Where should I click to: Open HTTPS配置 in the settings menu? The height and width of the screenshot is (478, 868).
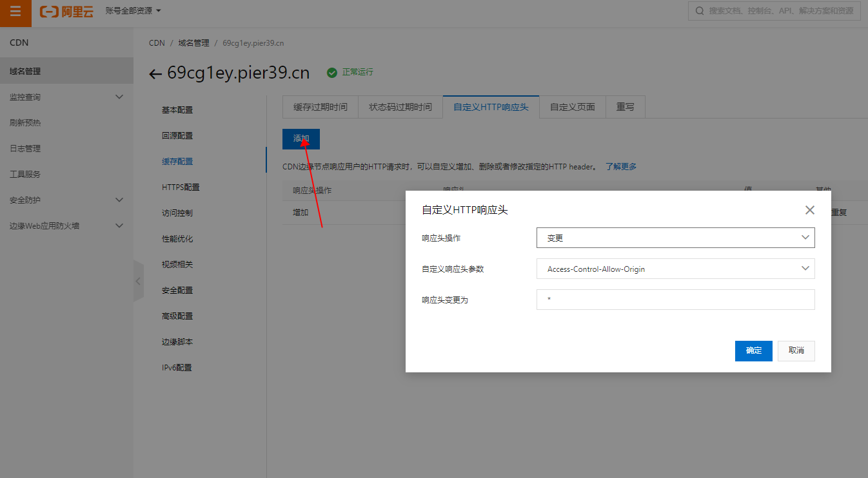click(x=181, y=187)
